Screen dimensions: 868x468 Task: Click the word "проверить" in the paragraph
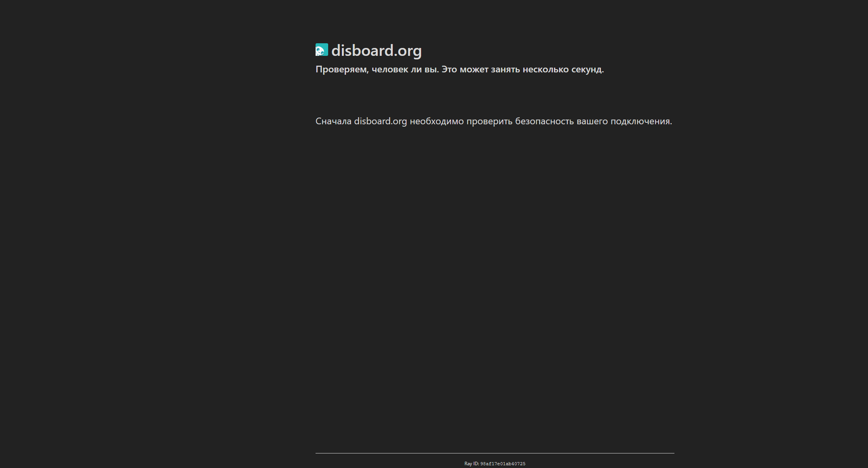(x=489, y=121)
